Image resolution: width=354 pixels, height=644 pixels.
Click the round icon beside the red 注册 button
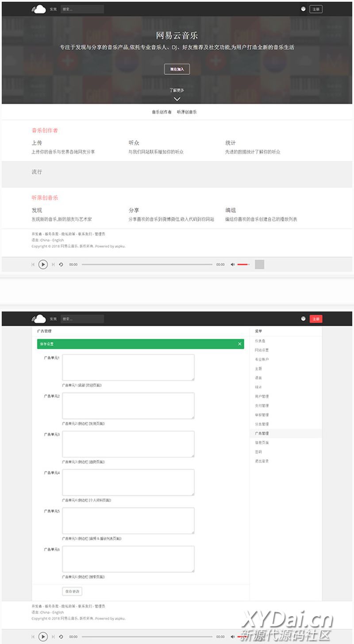(303, 319)
